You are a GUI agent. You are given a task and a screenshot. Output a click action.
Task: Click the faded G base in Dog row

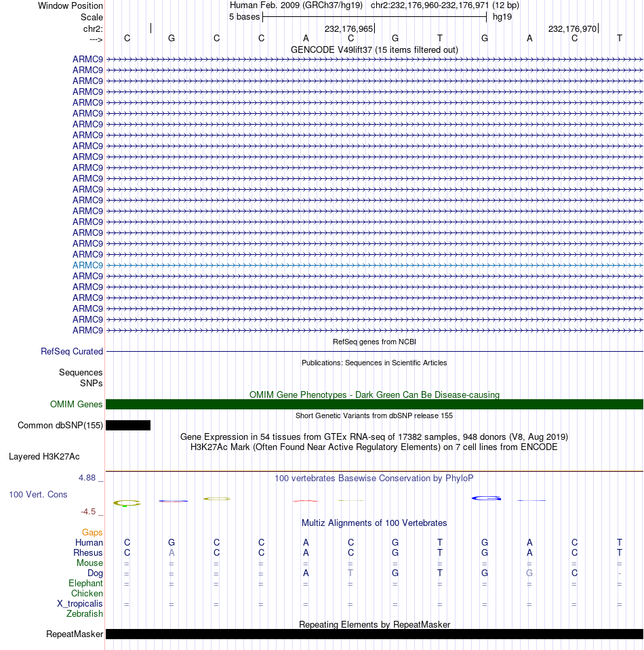529,573
